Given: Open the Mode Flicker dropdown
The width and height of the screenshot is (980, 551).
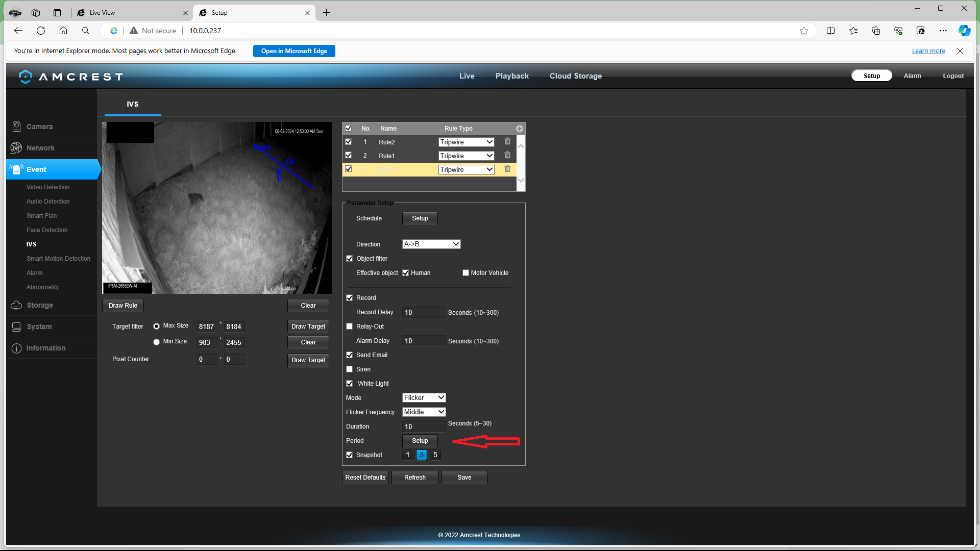Looking at the screenshot, I should (x=424, y=397).
